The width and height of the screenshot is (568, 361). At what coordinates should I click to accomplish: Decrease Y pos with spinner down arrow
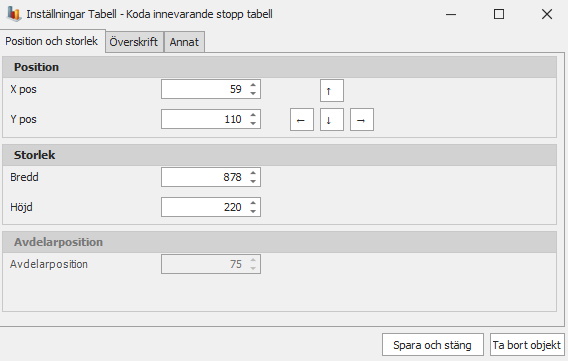(x=253, y=123)
